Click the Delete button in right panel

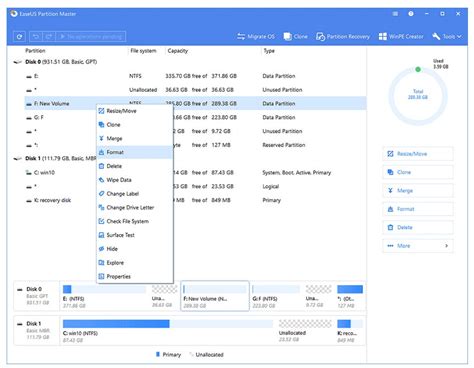tap(418, 227)
